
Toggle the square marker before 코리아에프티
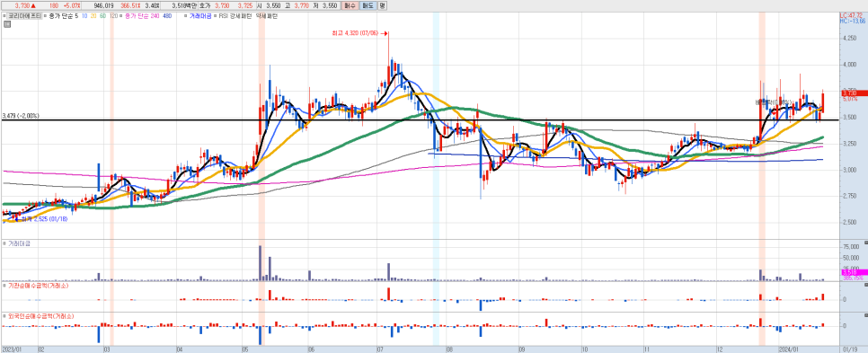[x=4, y=16]
